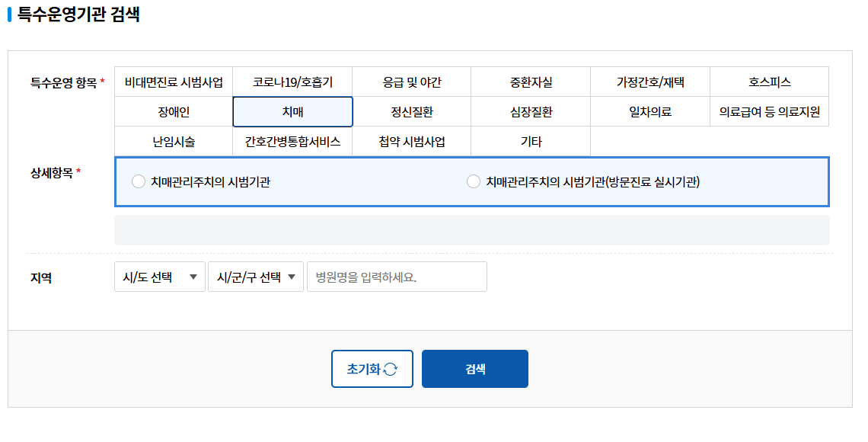Viewport: 868px width, 442px height.
Task: Choose the 중환자실 category
Action: click(531, 81)
